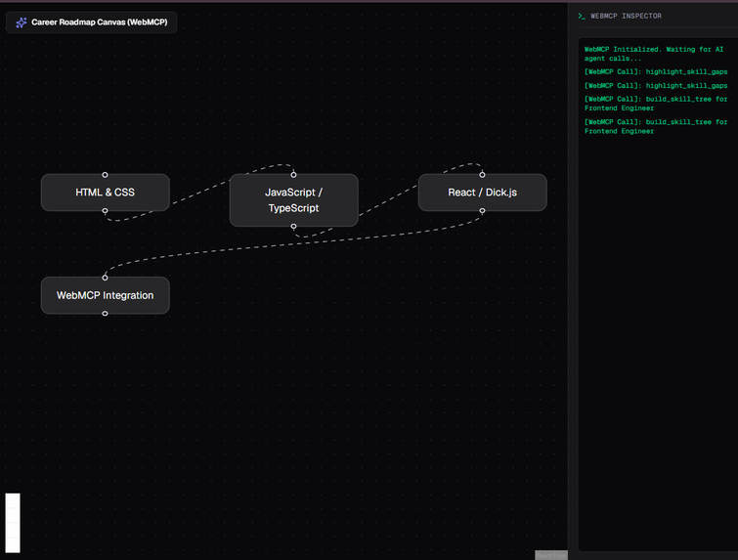Image resolution: width=738 pixels, height=560 pixels.
Task: Click the 'WebMCP Initialized. Waiting for AI agent calls...' log line
Action: 654,54
